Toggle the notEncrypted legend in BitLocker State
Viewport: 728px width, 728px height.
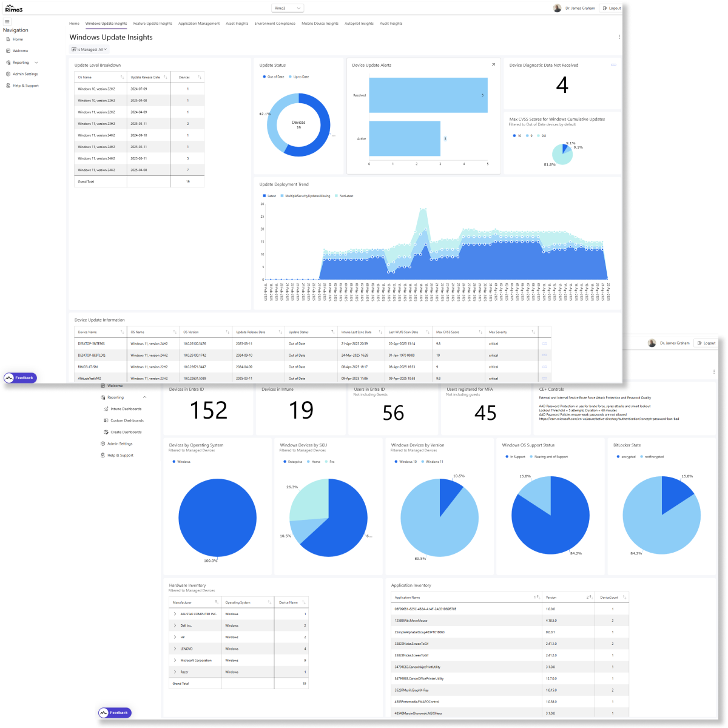(652, 457)
